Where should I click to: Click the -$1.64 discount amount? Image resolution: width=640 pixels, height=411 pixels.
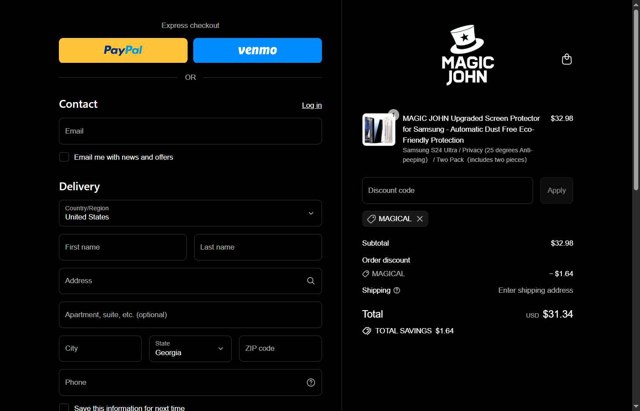561,274
